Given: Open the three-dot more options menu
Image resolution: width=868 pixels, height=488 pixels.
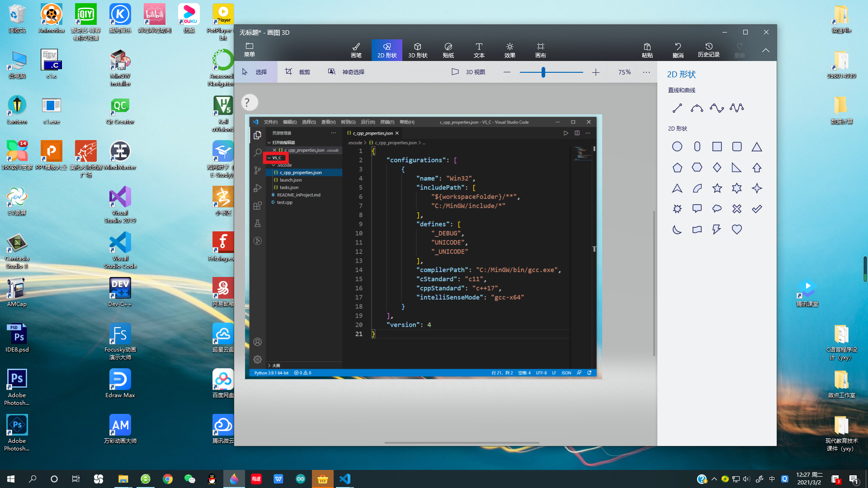Looking at the screenshot, I should [x=646, y=72].
